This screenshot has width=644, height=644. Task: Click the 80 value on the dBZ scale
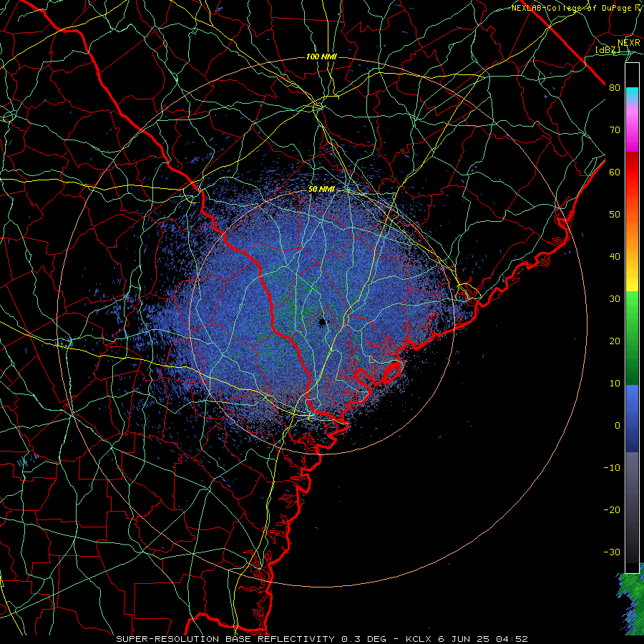pos(615,87)
